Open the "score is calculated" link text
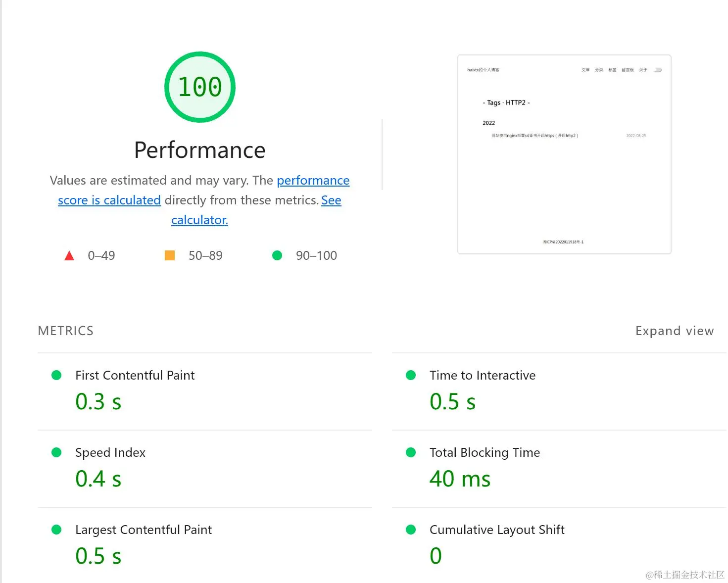Viewport: 728px width, 583px height. click(109, 200)
